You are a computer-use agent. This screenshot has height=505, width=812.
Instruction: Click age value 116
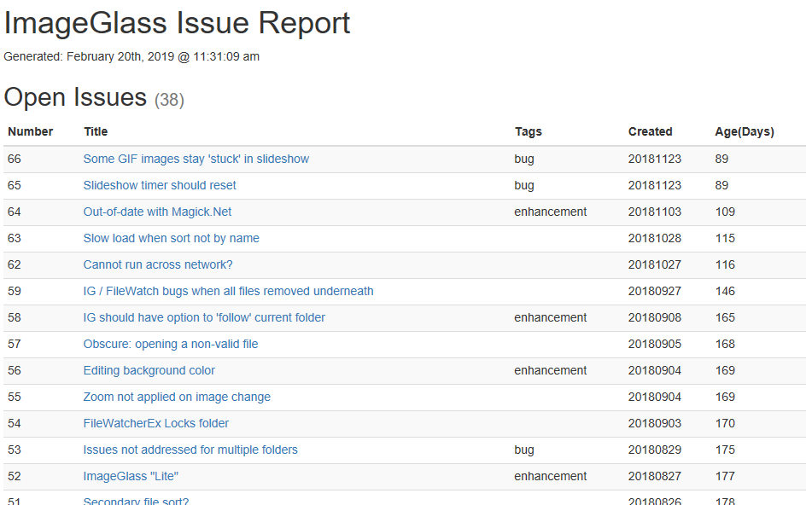pos(725,264)
